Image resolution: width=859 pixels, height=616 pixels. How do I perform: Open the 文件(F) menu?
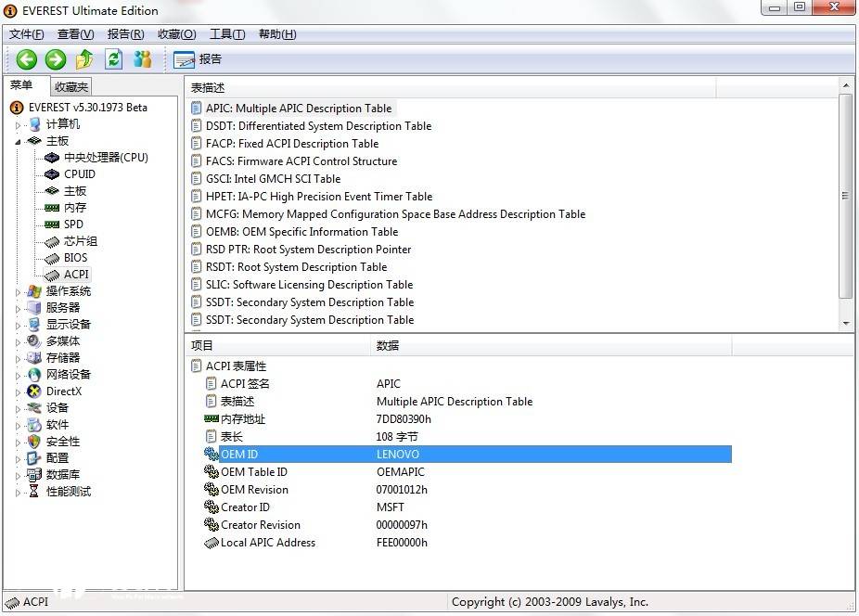click(27, 34)
